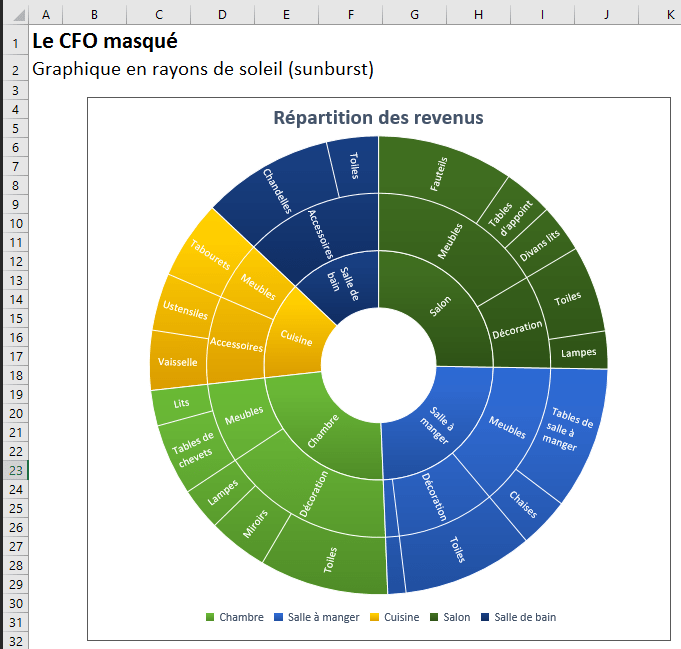Select column header B
The height and width of the screenshot is (649, 681).
coord(94,15)
